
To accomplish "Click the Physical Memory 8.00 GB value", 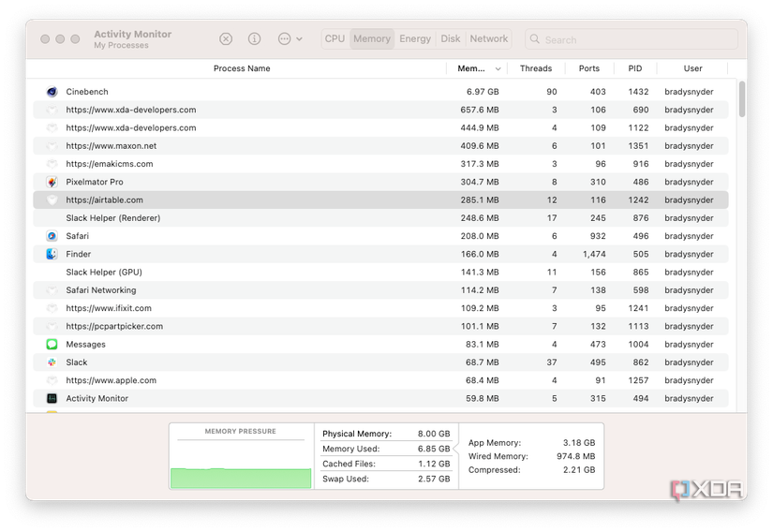I will tap(434, 434).
